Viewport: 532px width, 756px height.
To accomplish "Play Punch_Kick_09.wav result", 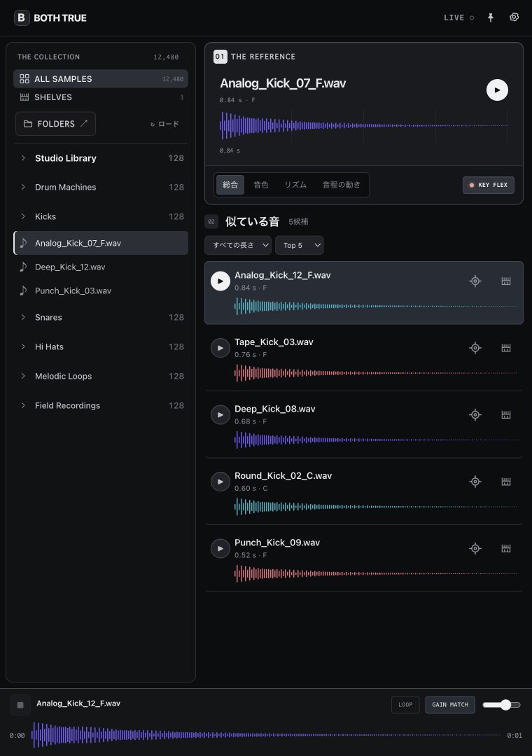I will (x=220, y=549).
